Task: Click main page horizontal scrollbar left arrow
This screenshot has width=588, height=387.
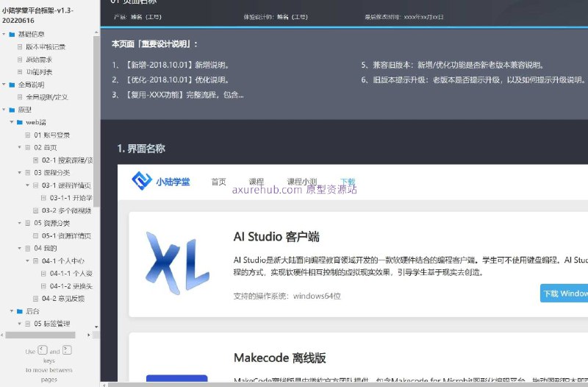Action: (x=104, y=384)
